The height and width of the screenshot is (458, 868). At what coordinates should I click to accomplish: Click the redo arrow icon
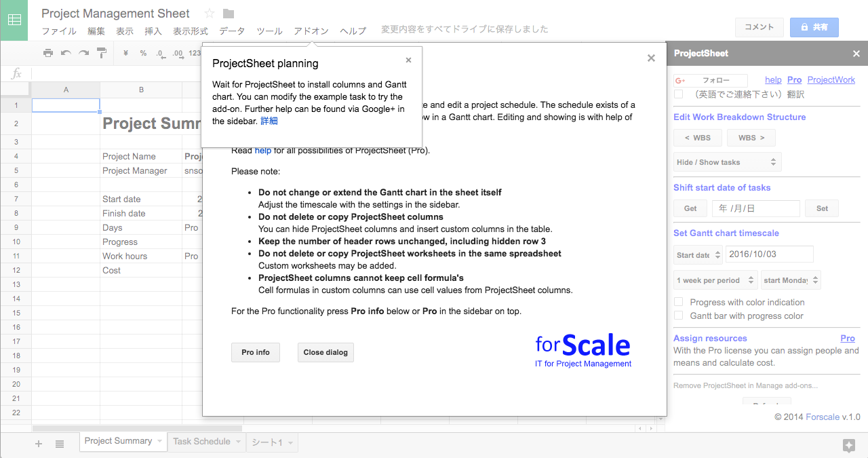click(x=83, y=53)
